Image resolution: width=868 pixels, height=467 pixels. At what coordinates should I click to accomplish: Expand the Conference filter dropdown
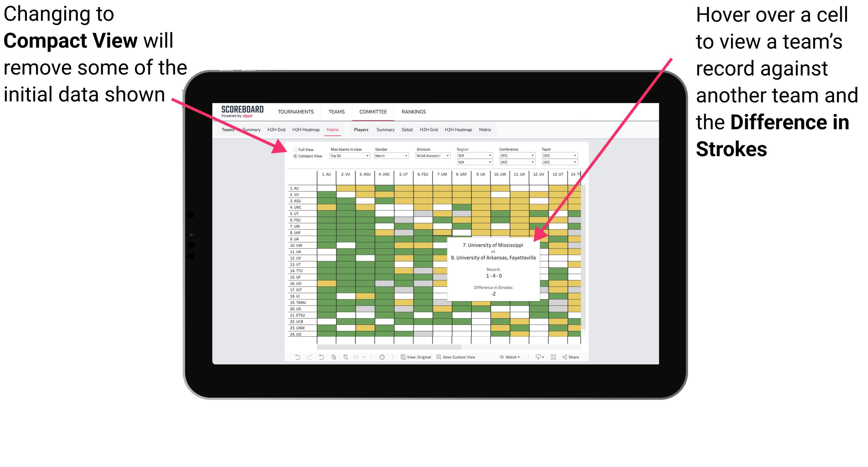point(532,155)
